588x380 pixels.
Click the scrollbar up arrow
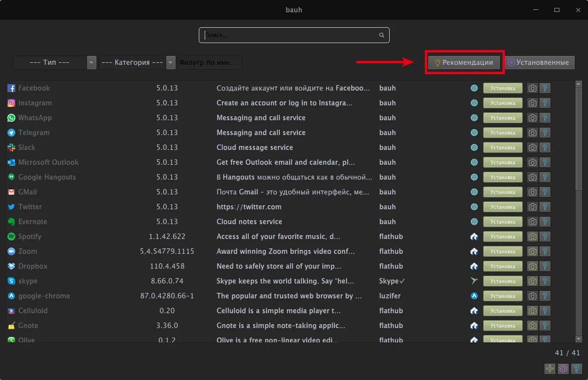[579, 84]
